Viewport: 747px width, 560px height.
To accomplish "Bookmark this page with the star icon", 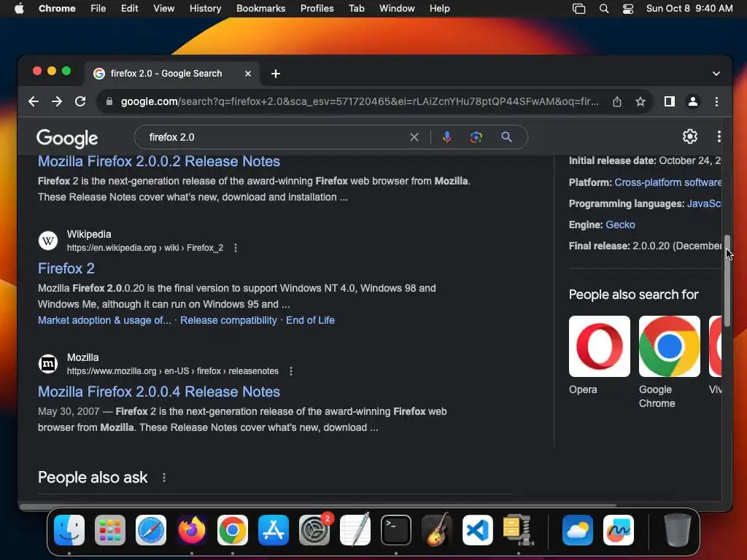I will 640,101.
